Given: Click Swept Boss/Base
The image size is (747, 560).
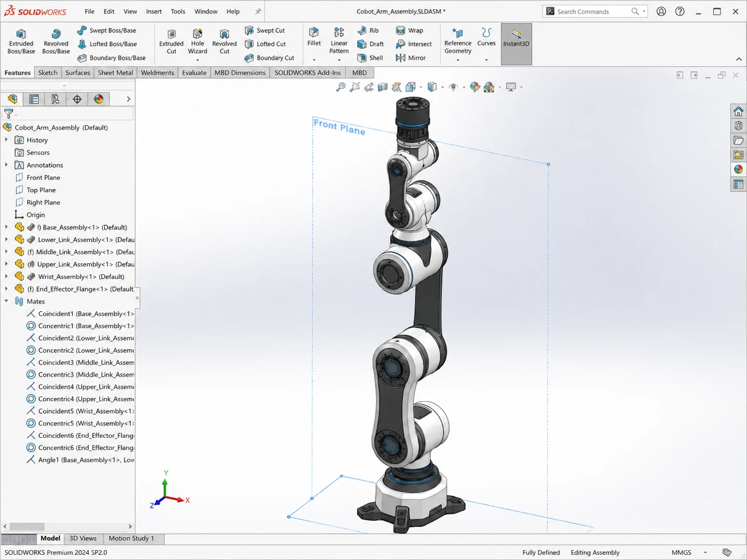Looking at the screenshot, I should (x=107, y=30).
